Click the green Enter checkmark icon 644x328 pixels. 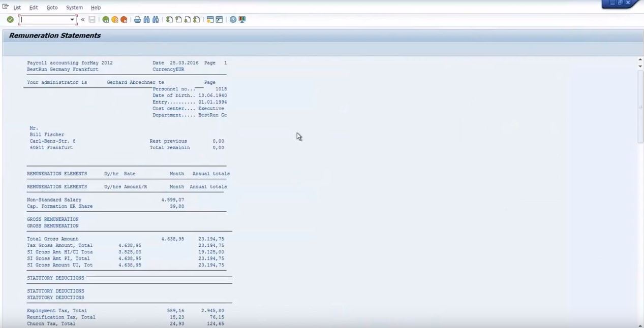[x=10, y=20]
